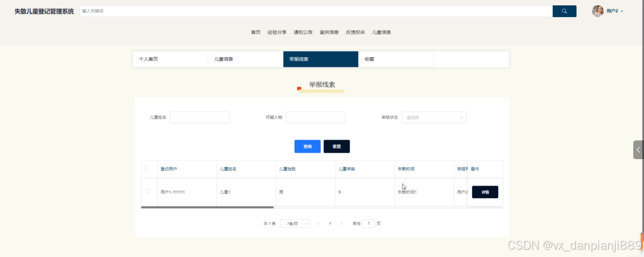
Task: Focus the 可疑人物 input field
Action: (x=315, y=118)
